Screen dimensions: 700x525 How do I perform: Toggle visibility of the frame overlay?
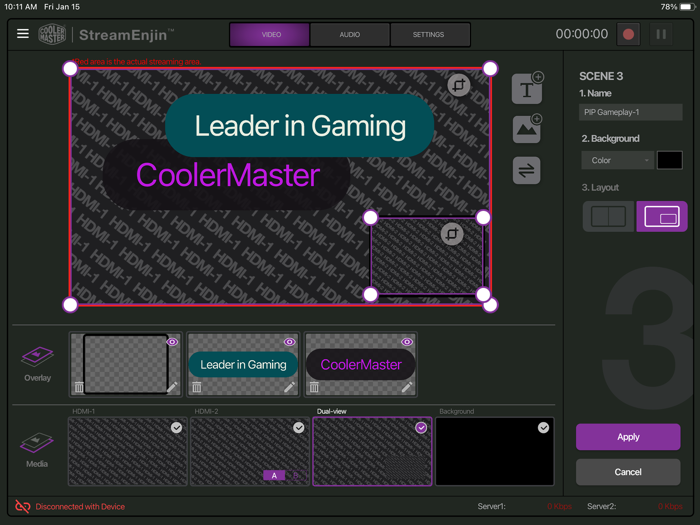[172, 342]
